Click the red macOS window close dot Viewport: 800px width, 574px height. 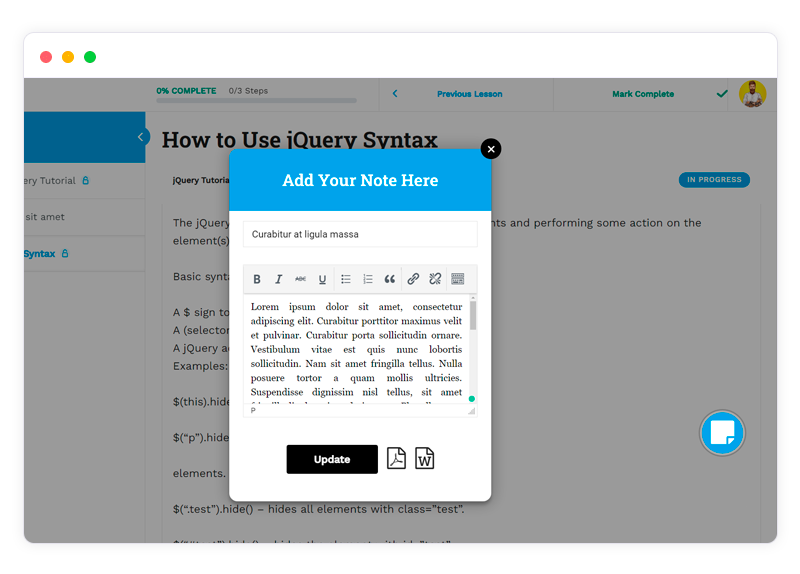(x=46, y=57)
